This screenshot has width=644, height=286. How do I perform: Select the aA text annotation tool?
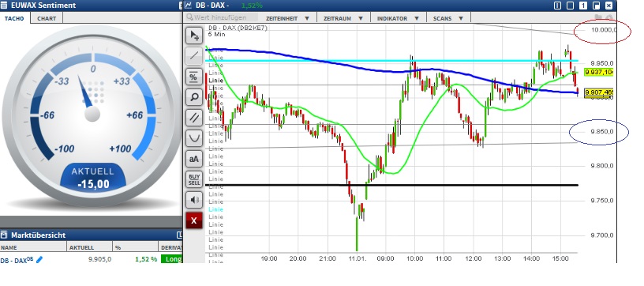coord(194,159)
